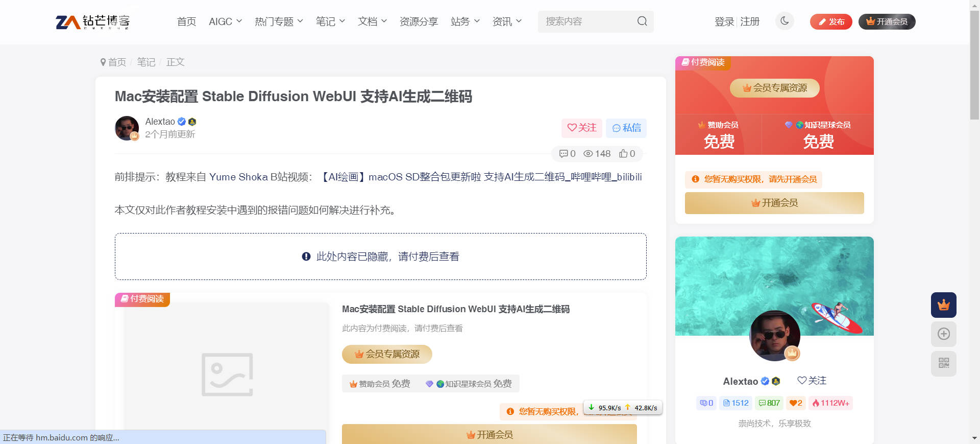
Task: Click the bottom 开通会员 button in article
Action: coord(489,434)
